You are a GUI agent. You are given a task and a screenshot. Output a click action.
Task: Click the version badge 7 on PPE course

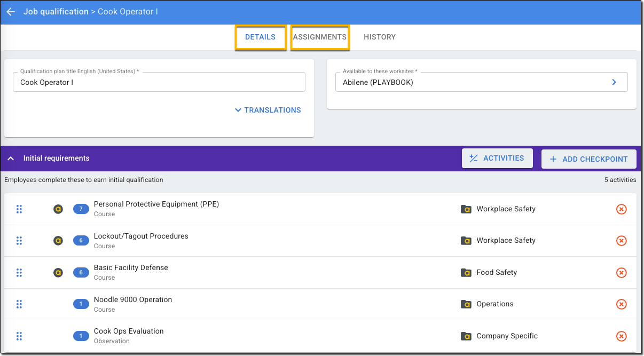coord(81,209)
